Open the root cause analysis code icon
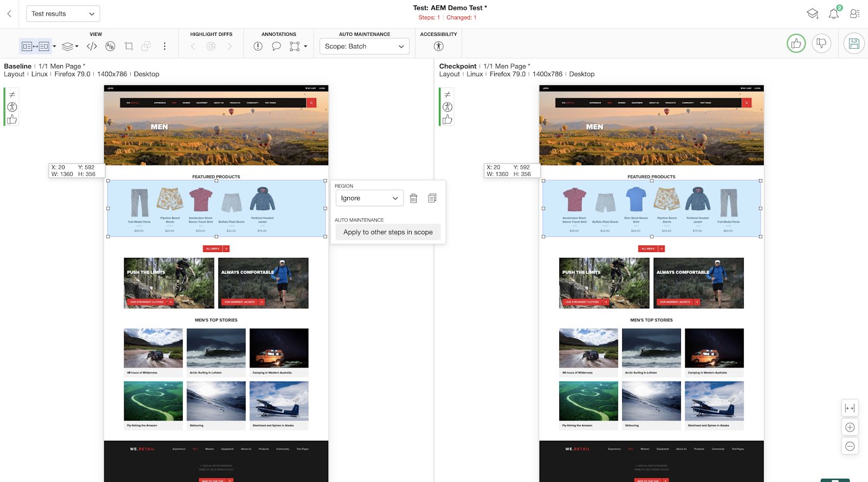868x482 pixels. (92, 47)
